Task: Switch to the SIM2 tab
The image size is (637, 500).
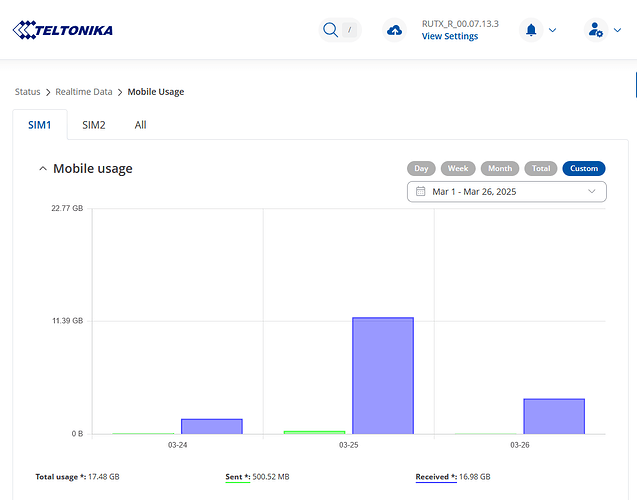Action: point(94,125)
